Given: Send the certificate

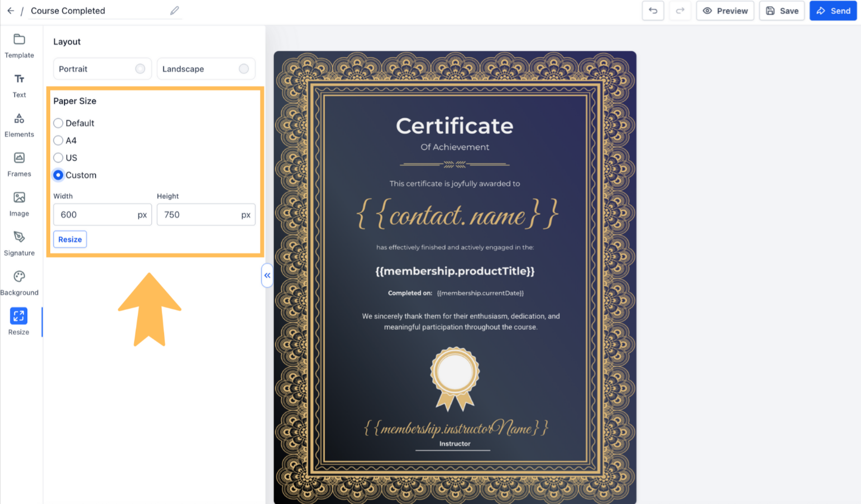Looking at the screenshot, I should (833, 11).
